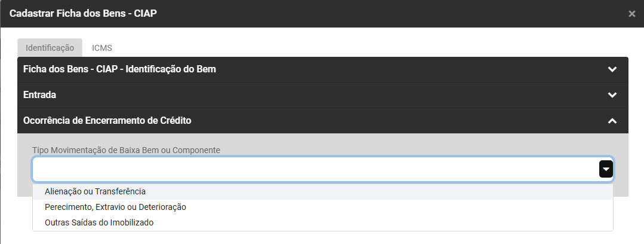The height and width of the screenshot is (244, 644).
Task: Close the Cadastrar Ficha dos Bens dialog
Action: coord(631,13)
